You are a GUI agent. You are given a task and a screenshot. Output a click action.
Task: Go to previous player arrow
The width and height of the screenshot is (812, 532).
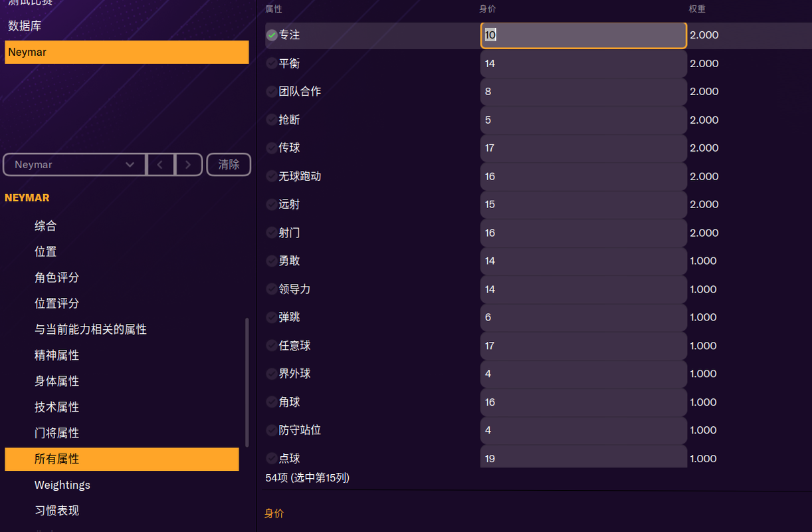tap(160, 164)
